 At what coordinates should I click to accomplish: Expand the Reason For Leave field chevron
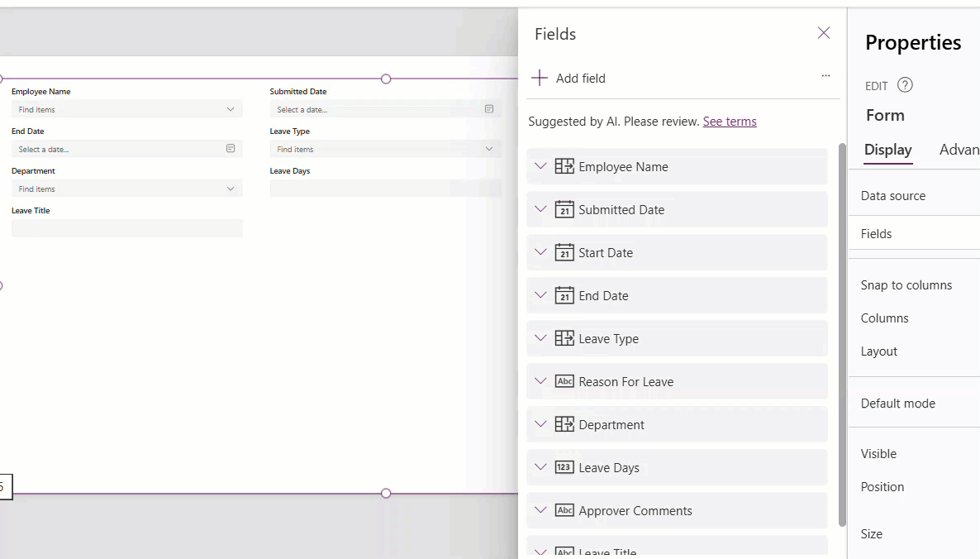pos(540,381)
